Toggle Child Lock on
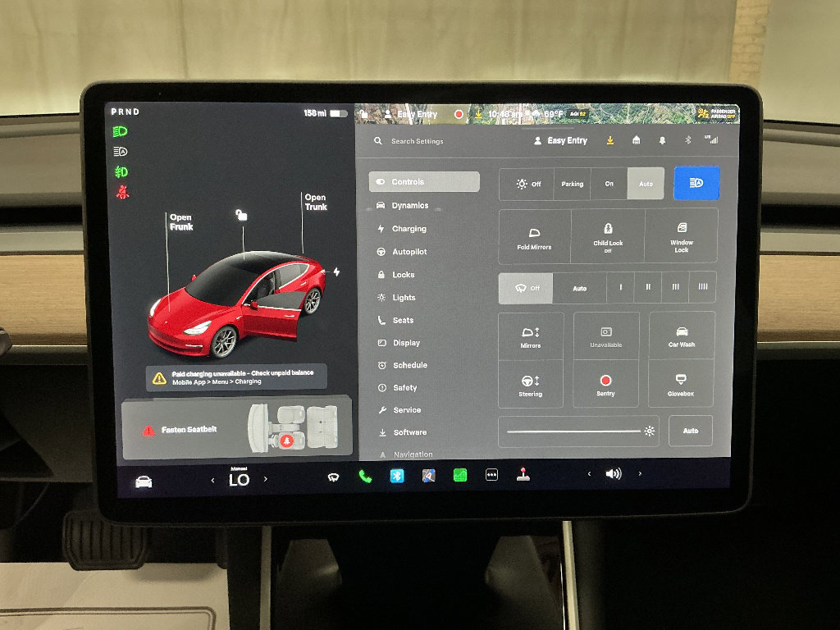This screenshot has height=630, width=840. 607,236
